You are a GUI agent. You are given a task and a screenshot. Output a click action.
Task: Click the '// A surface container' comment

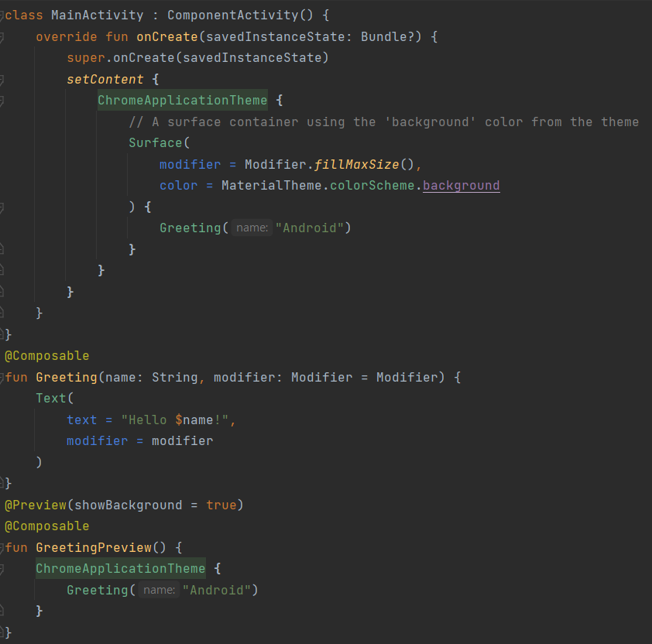tap(383, 122)
